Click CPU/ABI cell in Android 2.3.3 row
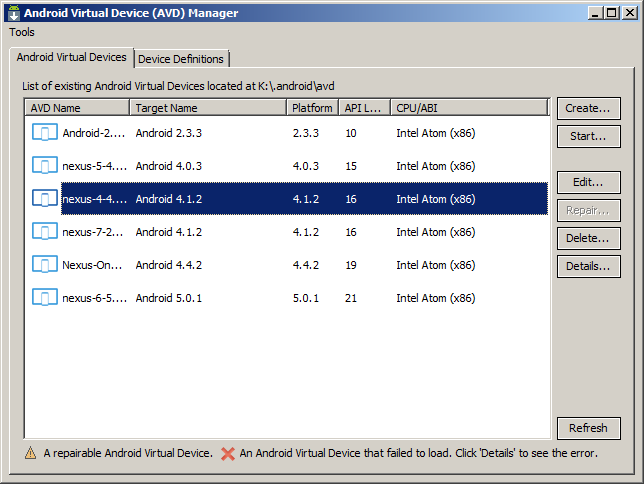The image size is (644, 484). (436, 133)
